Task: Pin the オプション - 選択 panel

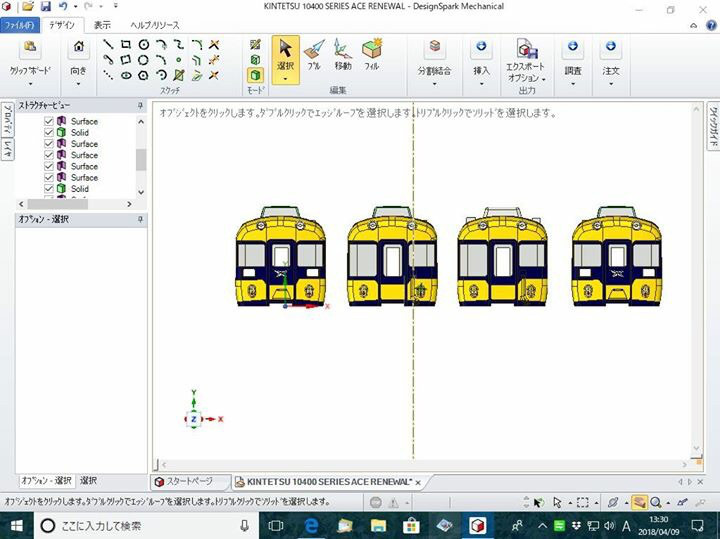Action: [140, 220]
